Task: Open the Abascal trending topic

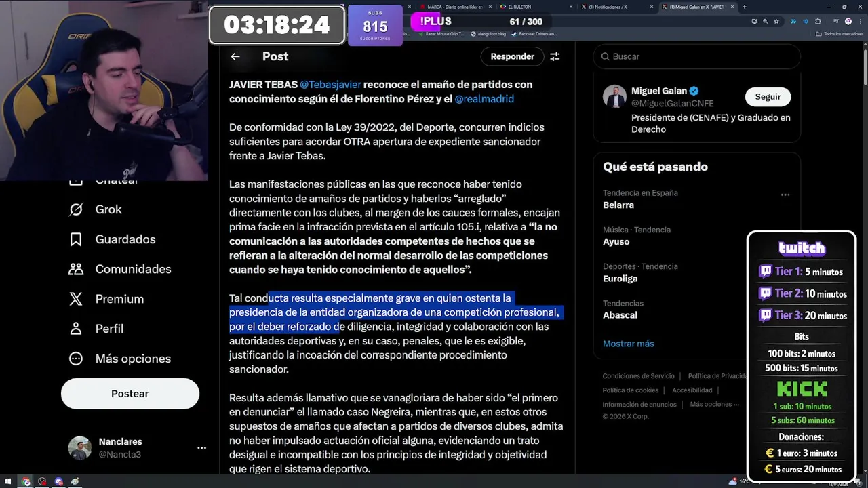Action: pos(620,314)
